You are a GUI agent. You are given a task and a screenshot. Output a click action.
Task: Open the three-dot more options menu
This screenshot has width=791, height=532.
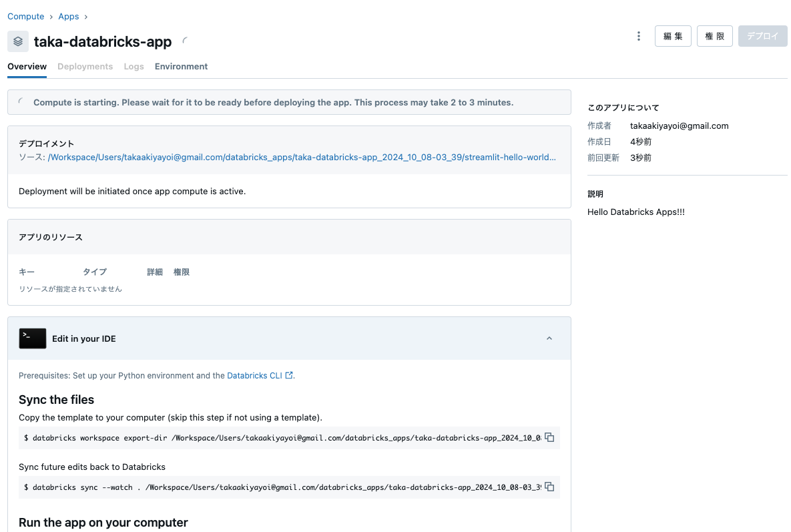tap(639, 36)
